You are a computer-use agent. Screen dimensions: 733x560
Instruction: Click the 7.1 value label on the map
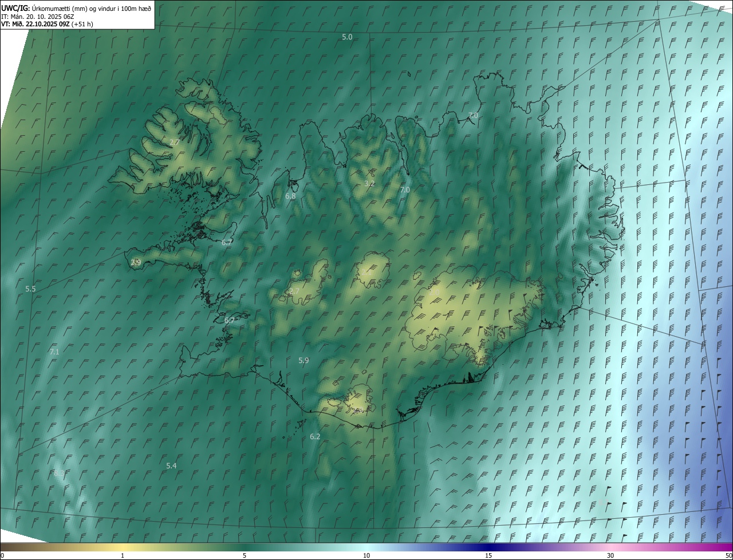tap(54, 352)
